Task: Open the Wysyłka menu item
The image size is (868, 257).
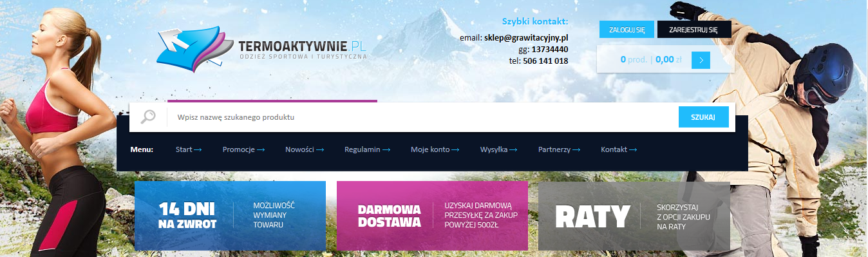Action: tap(499, 149)
